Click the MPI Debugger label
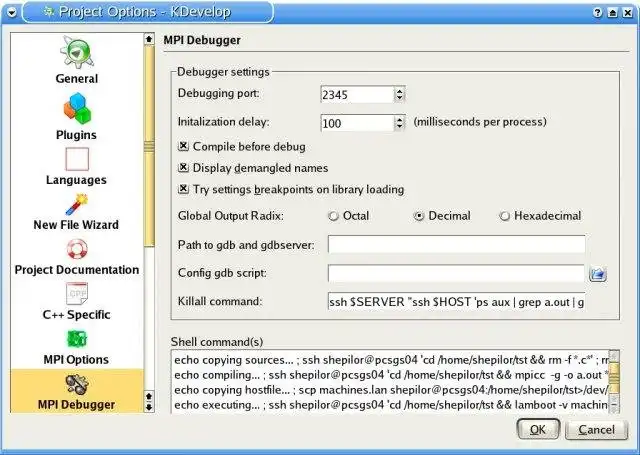640x455 pixels. [76, 404]
